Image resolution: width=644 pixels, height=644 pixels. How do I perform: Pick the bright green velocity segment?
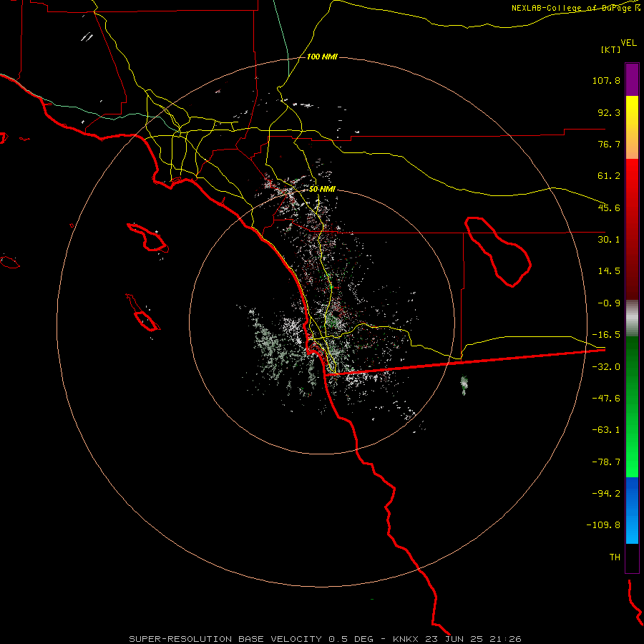pyautogui.click(x=632, y=460)
